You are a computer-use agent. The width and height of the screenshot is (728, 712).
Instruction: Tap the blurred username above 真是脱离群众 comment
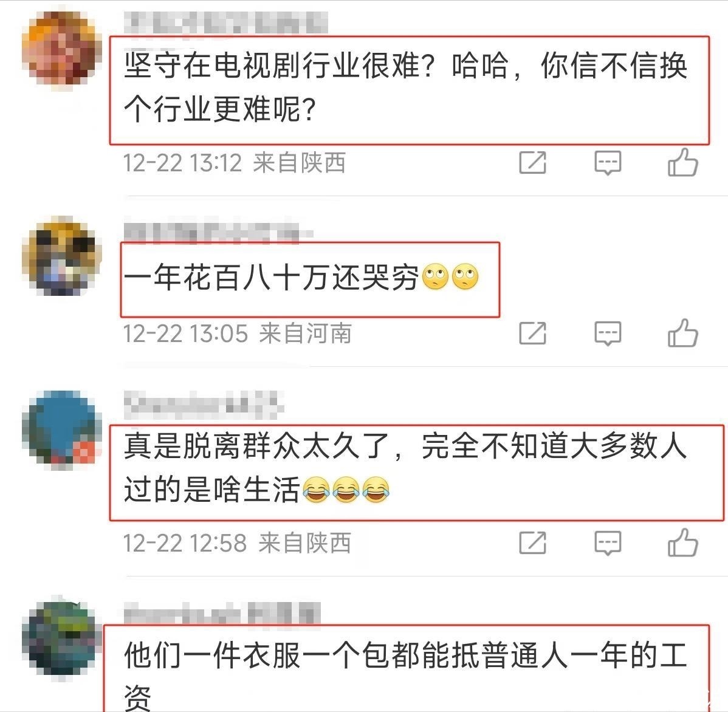coord(204,405)
